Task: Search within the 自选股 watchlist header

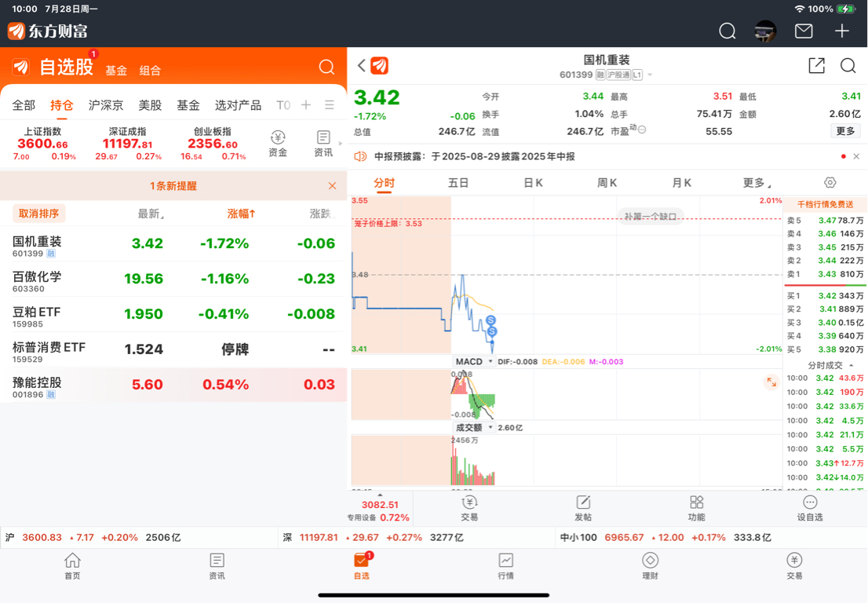Action: point(326,67)
